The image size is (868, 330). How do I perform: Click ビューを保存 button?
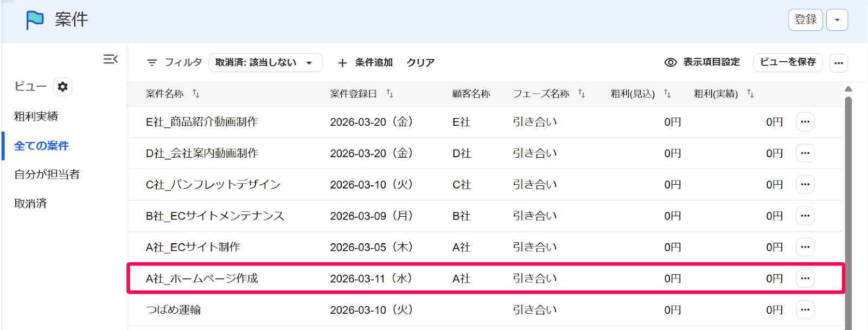coord(788,62)
